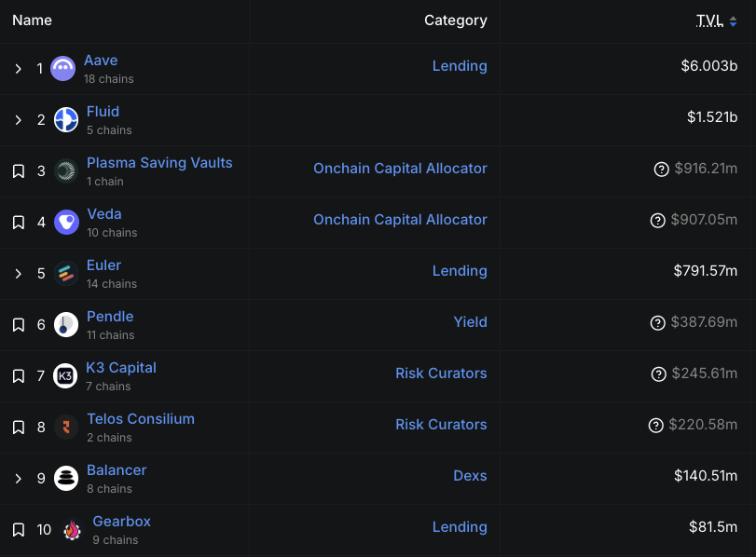Click the Fluid protocol logo icon
Screen dimensions: 756x557
tap(66, 120)
